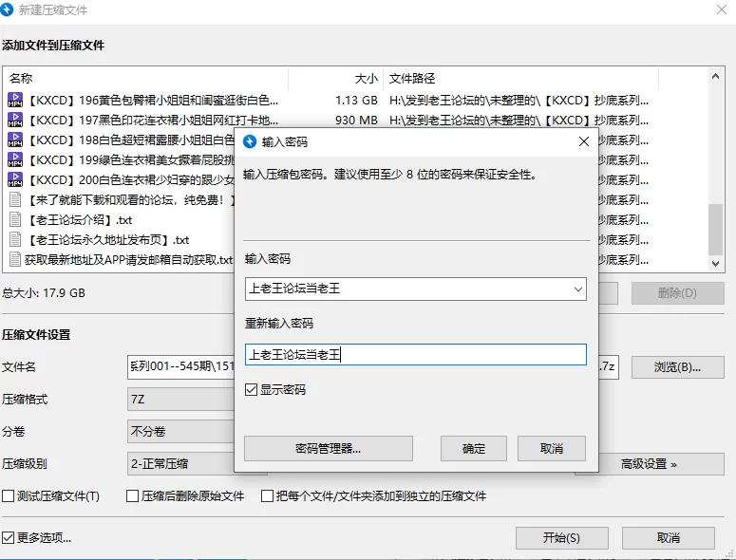Close the 输入密码 dialog
The width and height of the screenshot is (736, 560).
point(583,141)
